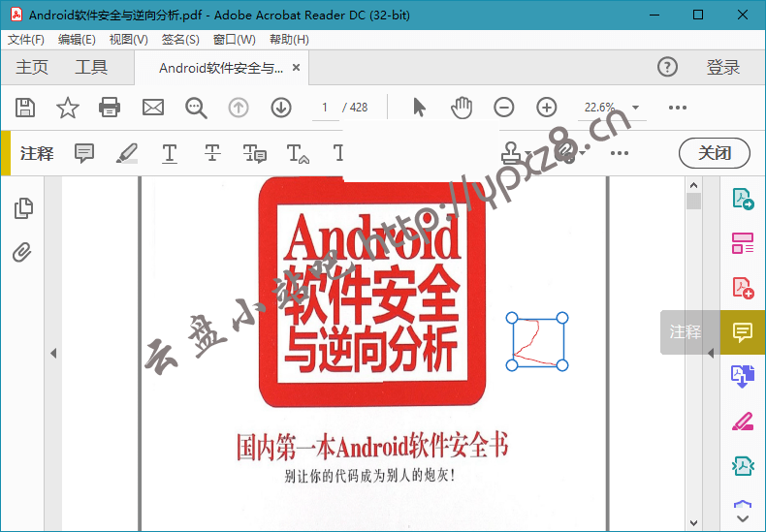Open 帮助(H) menu

(289, 40)
